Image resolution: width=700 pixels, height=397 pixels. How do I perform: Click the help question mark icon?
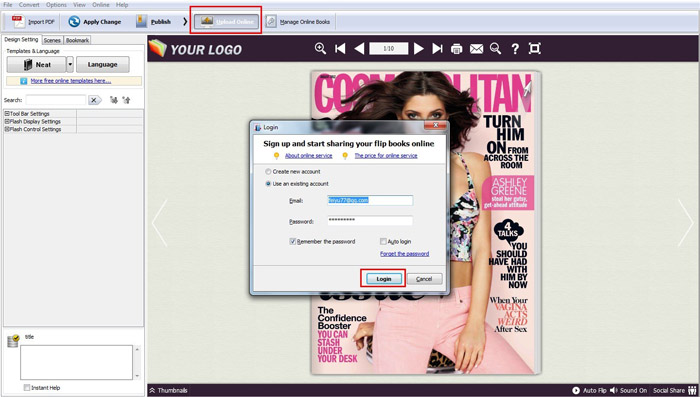click(x=515, y=49)
